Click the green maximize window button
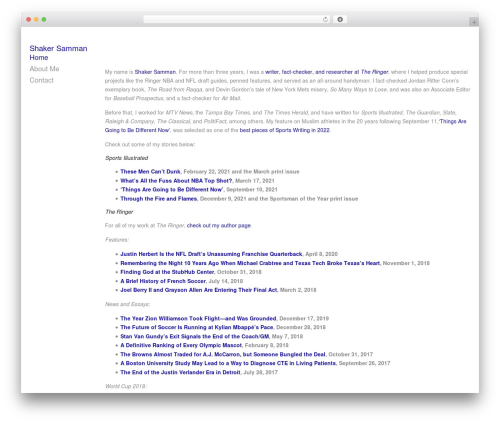 tap(44, 20)
